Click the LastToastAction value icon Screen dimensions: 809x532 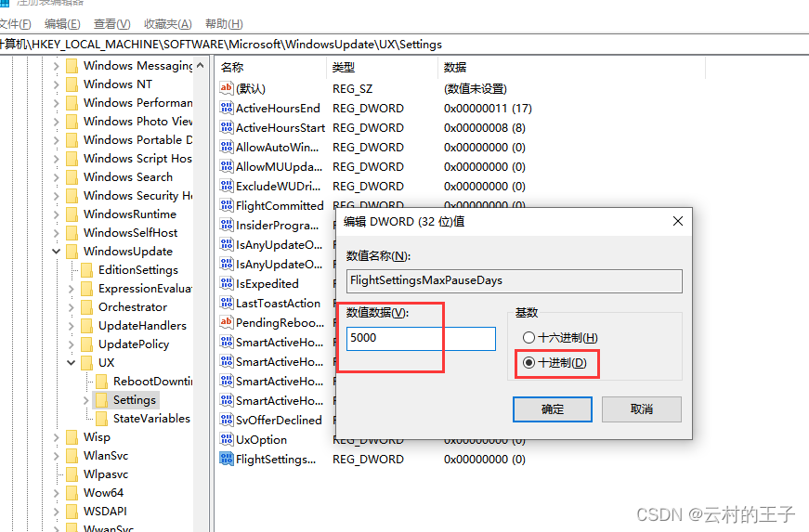click(227, 303)
